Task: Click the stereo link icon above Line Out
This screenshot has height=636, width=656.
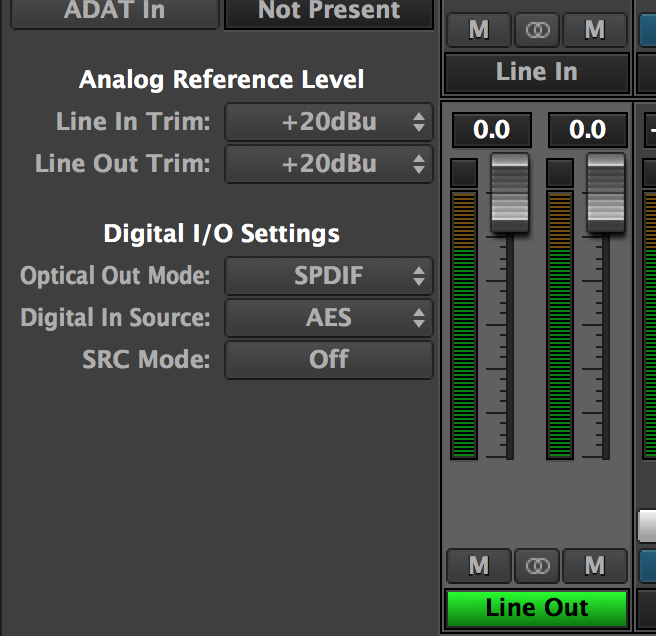Action: pyautogui.click(x=537, y=566)
